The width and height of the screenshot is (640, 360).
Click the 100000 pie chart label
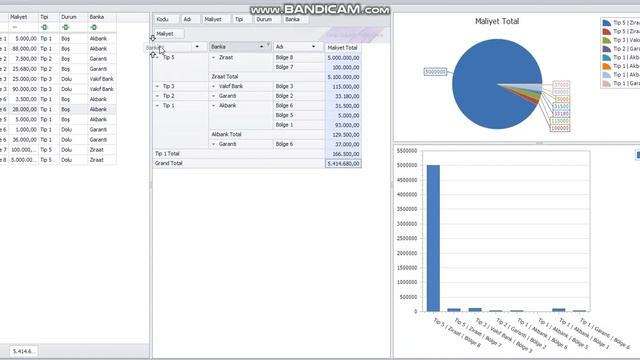coord(560,128)
